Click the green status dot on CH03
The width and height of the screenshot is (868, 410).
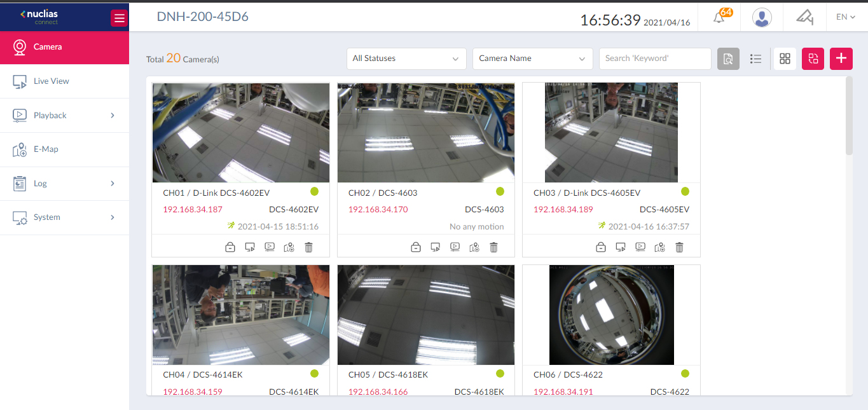click(685, 191)
